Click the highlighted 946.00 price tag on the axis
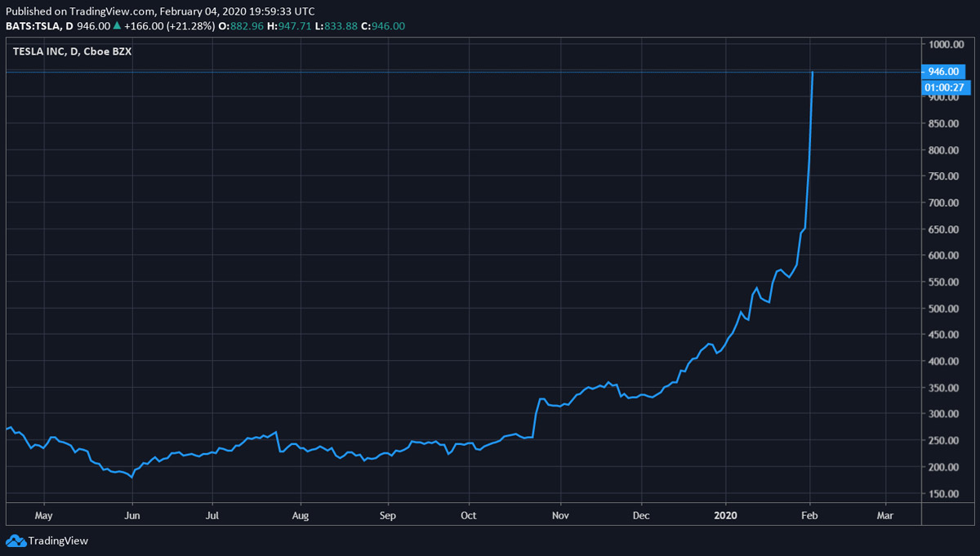 coord(943,72)
